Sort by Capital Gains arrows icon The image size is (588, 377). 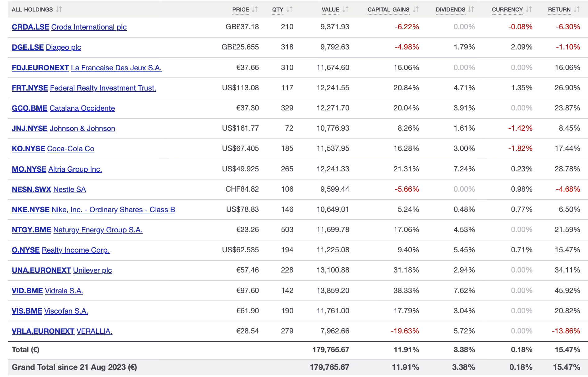[x=416, y=9]
